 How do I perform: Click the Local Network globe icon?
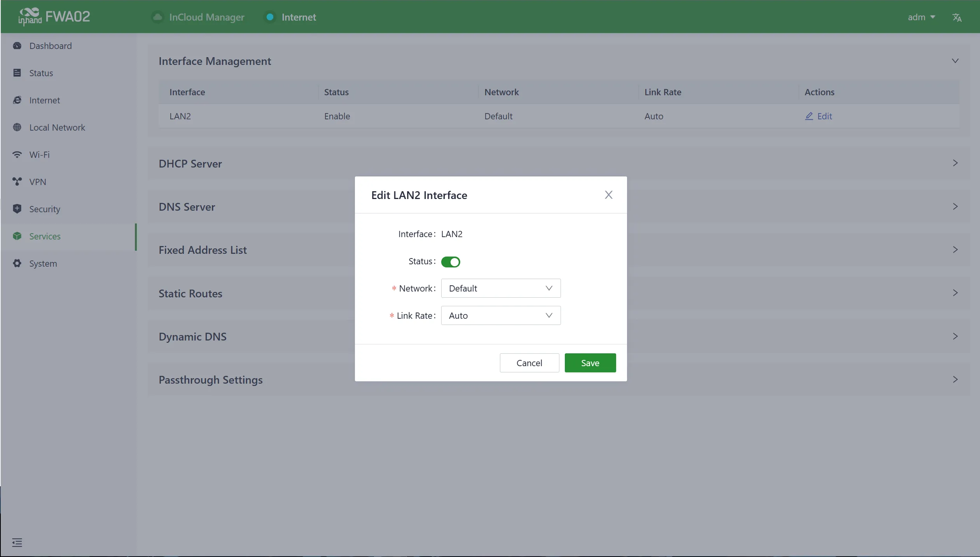click(x=17, y=127)
